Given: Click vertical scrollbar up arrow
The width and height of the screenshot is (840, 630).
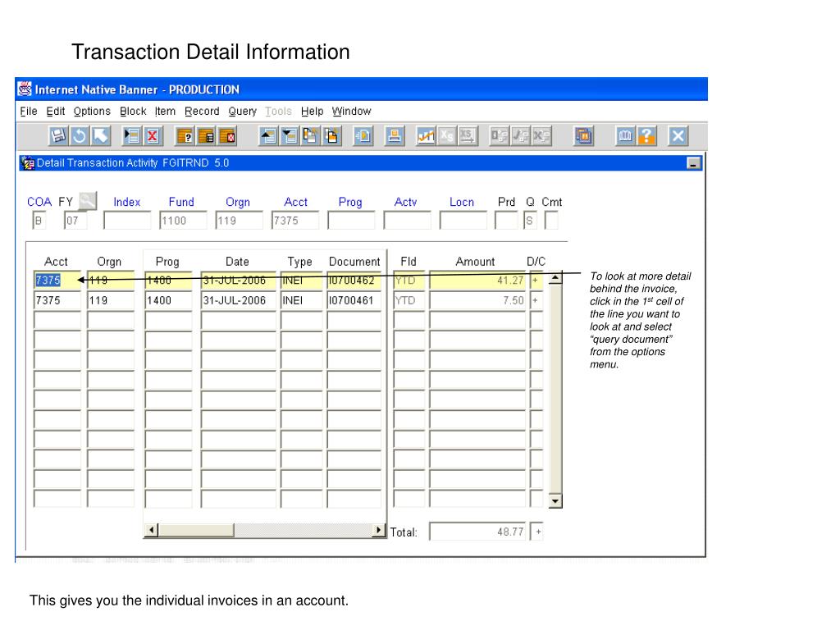Looking at the screenshot, I should (x=555, y=278).
